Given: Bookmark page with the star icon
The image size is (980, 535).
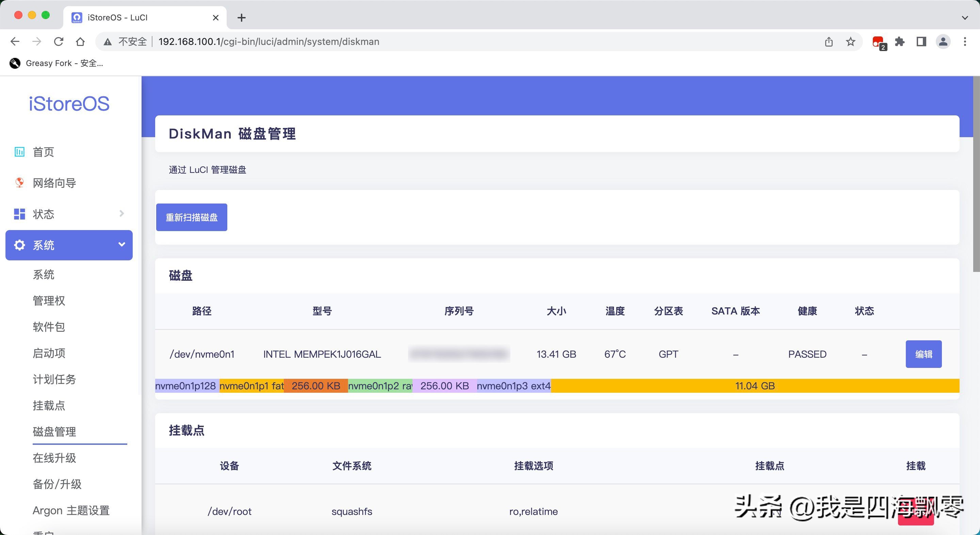Looking at the screenshot, I should (851, 42).
